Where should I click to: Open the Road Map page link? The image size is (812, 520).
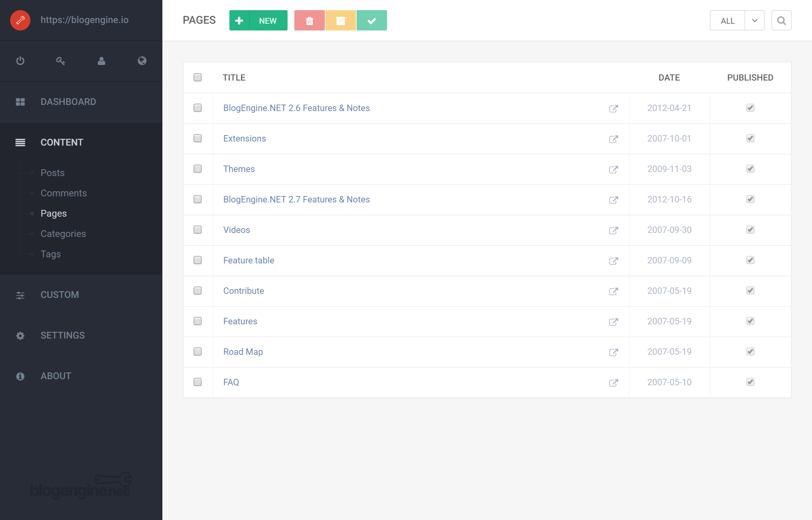click(x=243, y=352)
